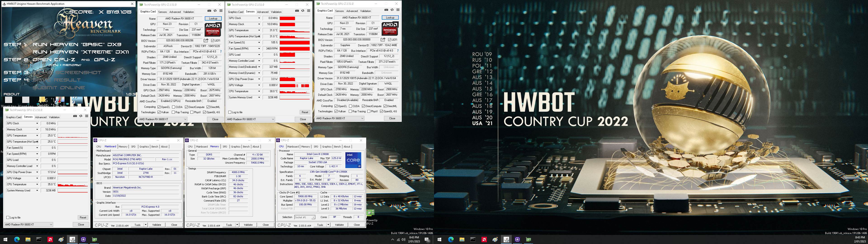Expand GPU Clock dropdown in 3469 RPM sensors window
This screenshot has height=244, width=868.
[x=259, y=18]
